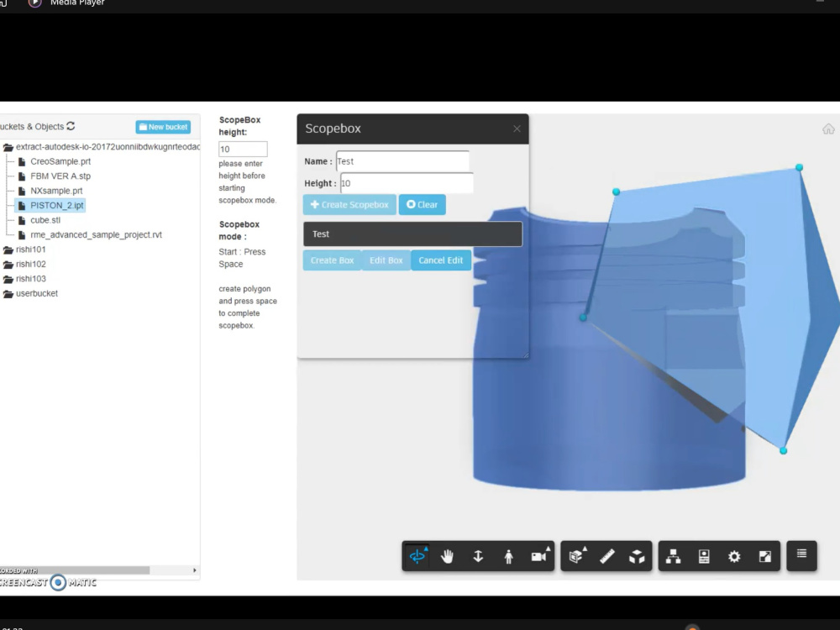
Task: Open the Section analysis tool
Action: coord(577,556)
